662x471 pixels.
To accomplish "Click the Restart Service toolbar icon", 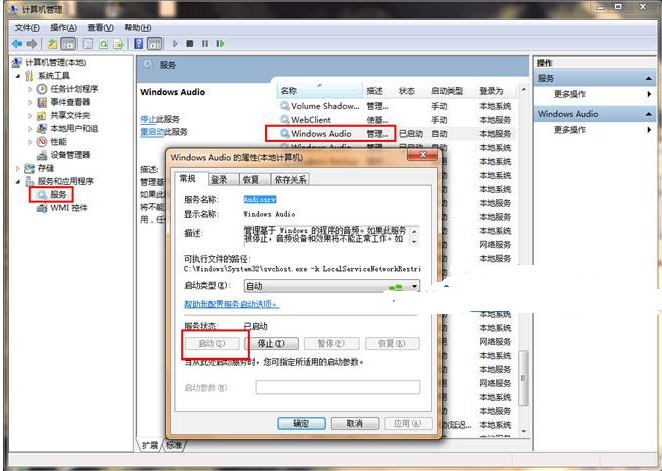I will (x=220, y=43).
